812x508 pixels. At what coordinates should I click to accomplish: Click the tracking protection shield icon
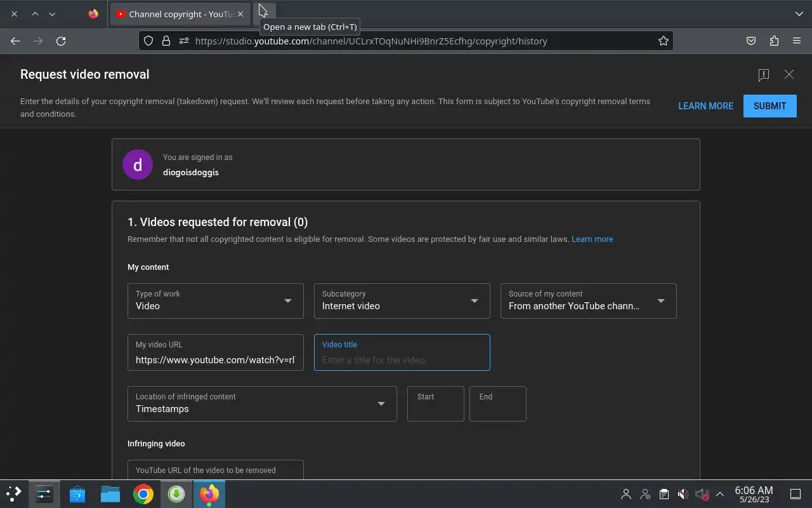[x=148, y=41]
